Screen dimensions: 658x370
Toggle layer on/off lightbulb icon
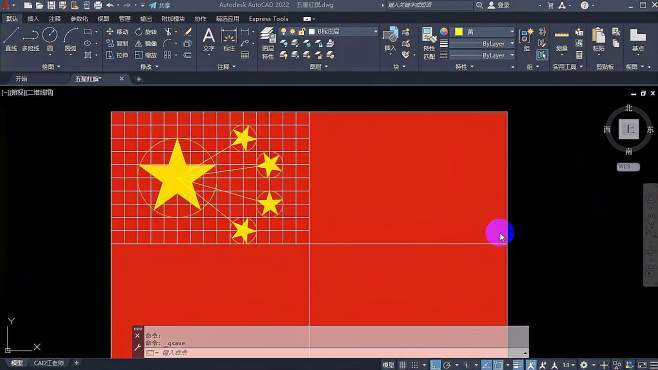[284, 32]
